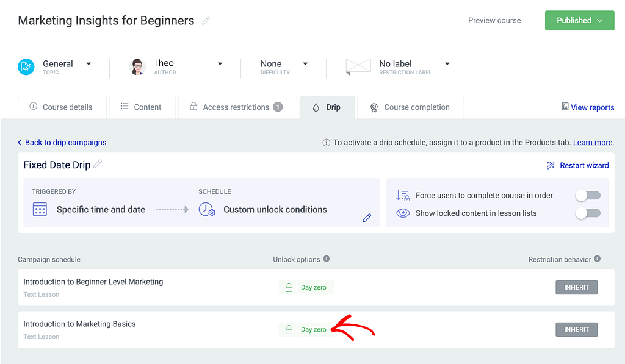Go to the Course completion tab

(x=410, y=107)
